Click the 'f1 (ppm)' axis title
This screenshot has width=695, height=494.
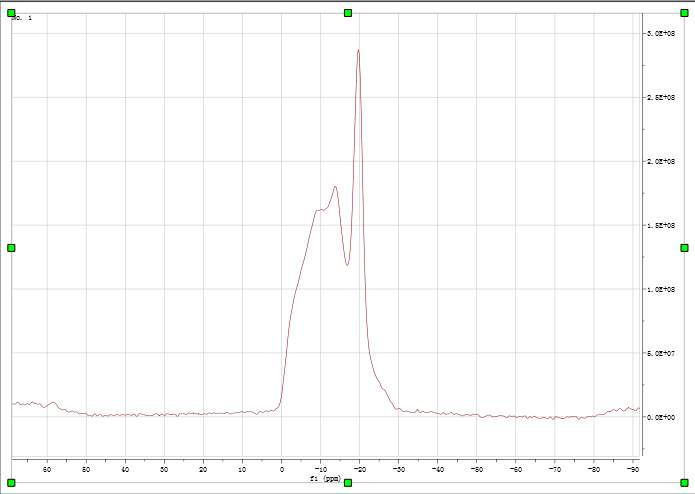coord(325,478)
